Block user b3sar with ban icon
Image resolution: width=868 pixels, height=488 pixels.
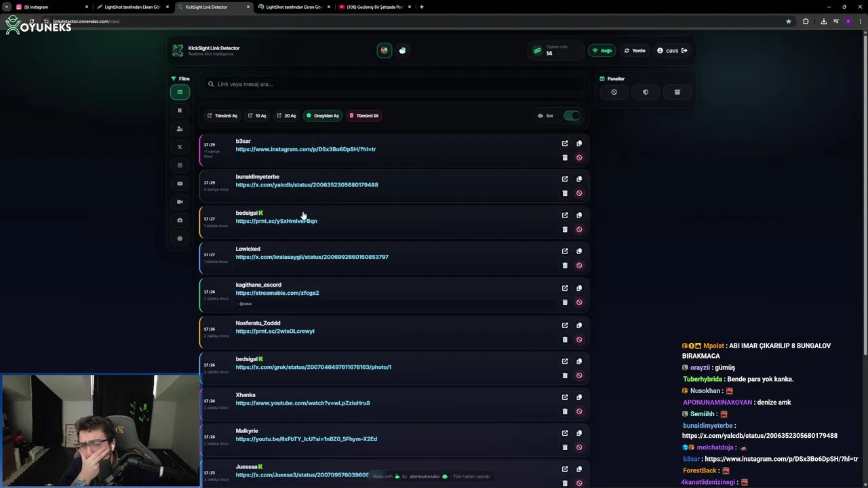coord(579,158)
